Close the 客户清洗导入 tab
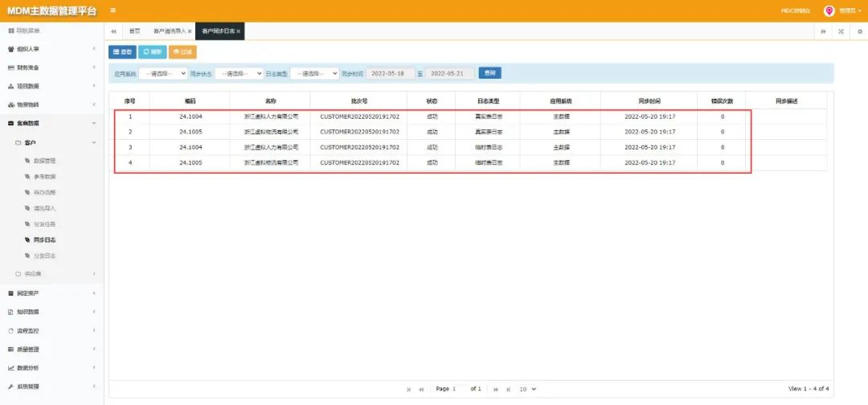The width and height of the screenshot is (868, 405). [x=190, y=31]
